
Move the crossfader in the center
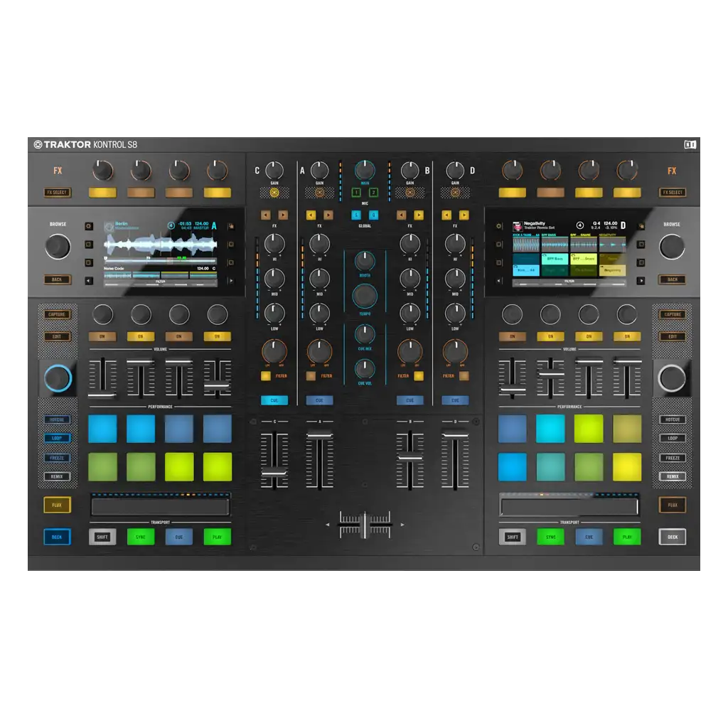click(364, 524)
